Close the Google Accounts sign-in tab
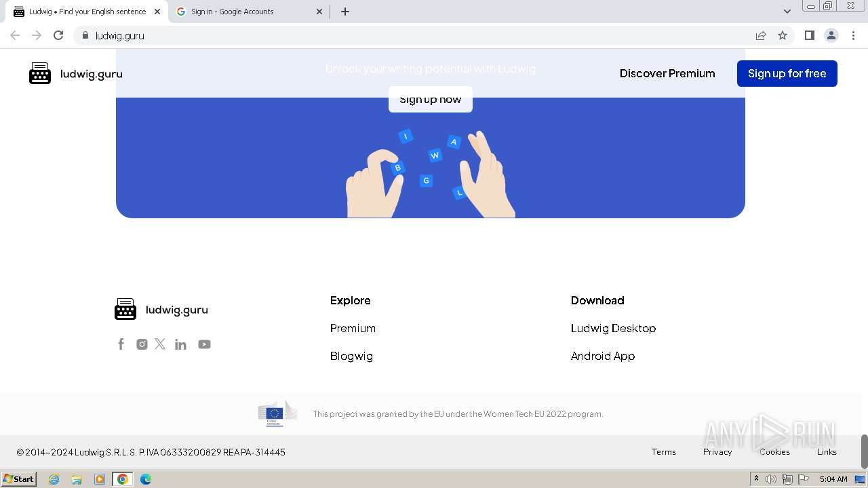 point(319,12)
